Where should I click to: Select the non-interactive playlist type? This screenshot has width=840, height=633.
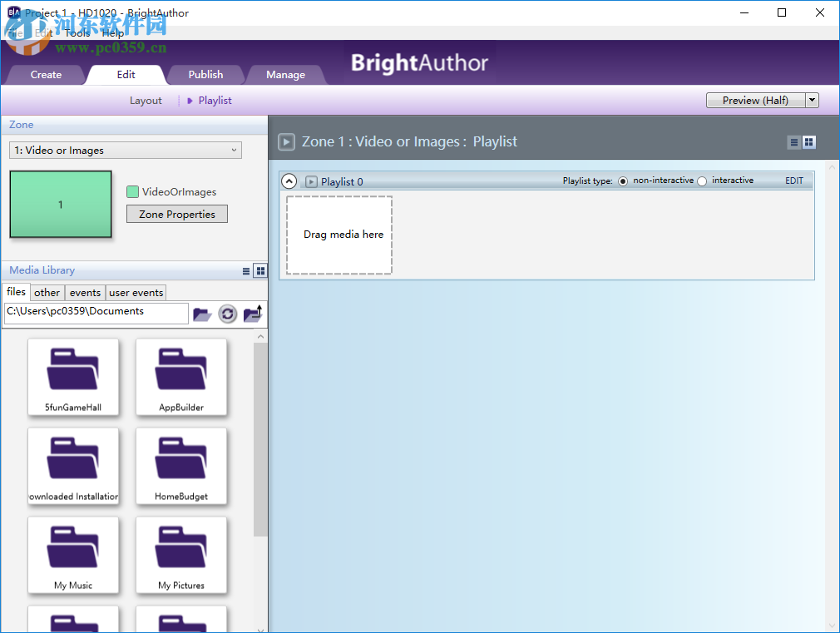tap(622, 181)
